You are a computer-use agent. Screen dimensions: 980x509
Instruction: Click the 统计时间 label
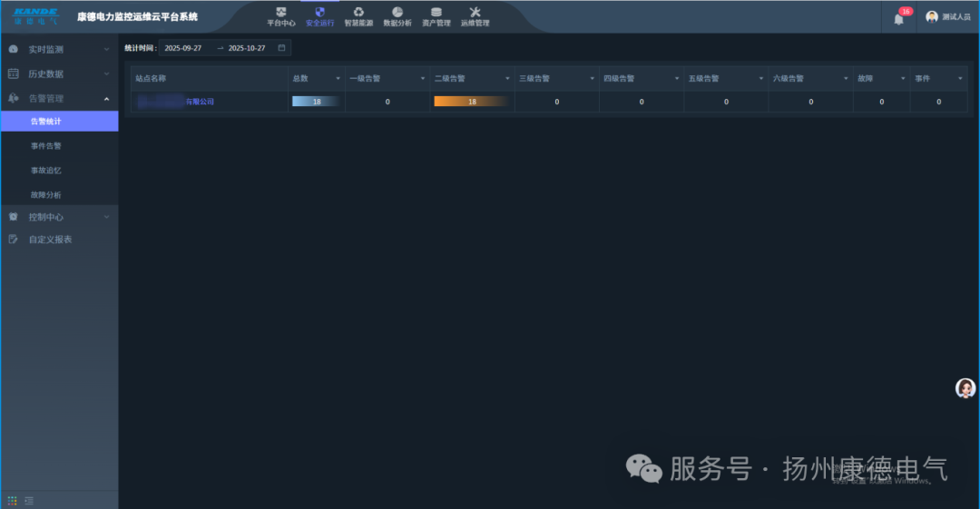click(141, 48)
